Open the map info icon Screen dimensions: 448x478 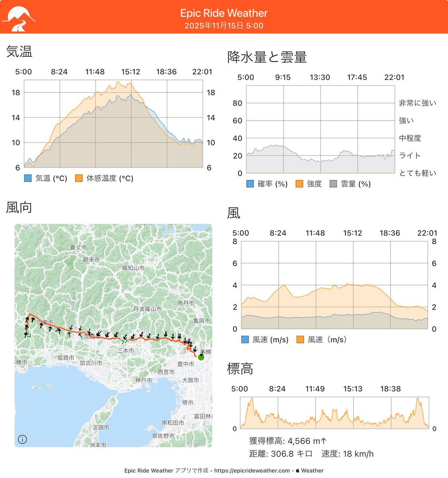23,439
